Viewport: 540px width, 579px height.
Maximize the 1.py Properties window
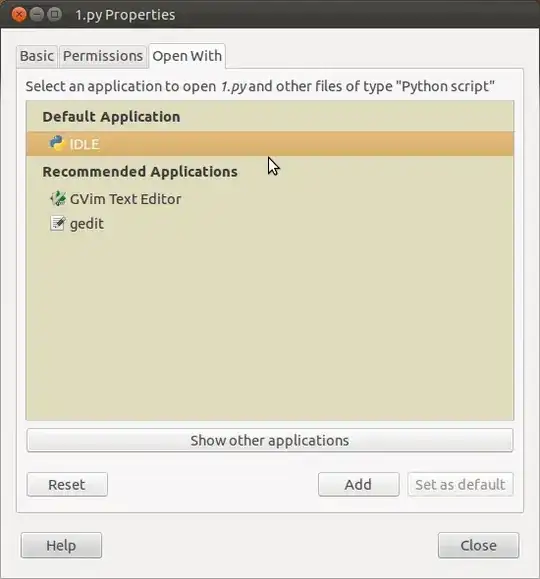pos(55,15)
